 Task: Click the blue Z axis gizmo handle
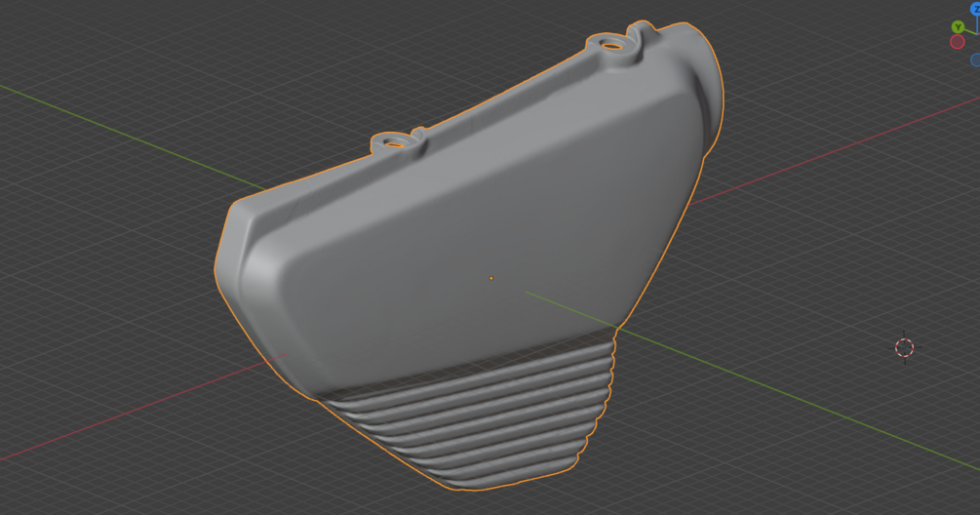pyautogui.click(x=975, y=9)
